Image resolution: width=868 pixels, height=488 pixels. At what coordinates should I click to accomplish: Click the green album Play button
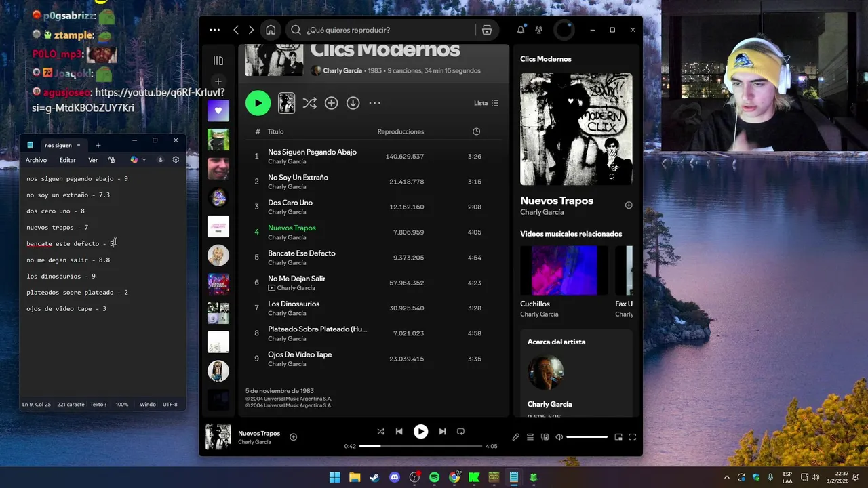258,103
